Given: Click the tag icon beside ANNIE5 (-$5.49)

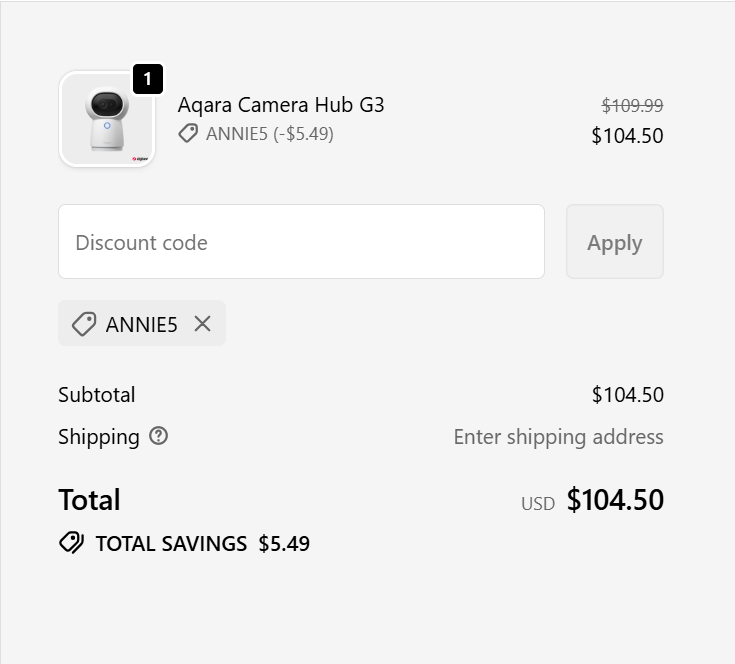Looking at the screenshot, I should click(188, 133).
